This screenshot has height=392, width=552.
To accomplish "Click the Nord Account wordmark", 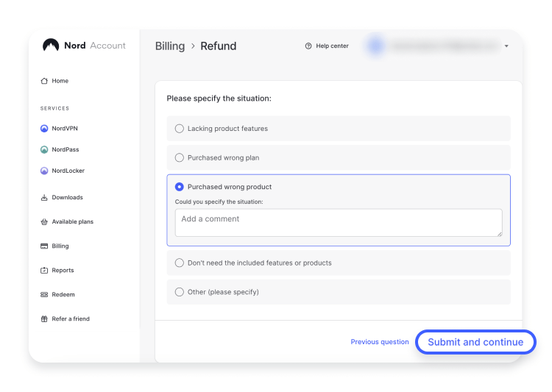I will pyautogui.click(x=95, y=46).
